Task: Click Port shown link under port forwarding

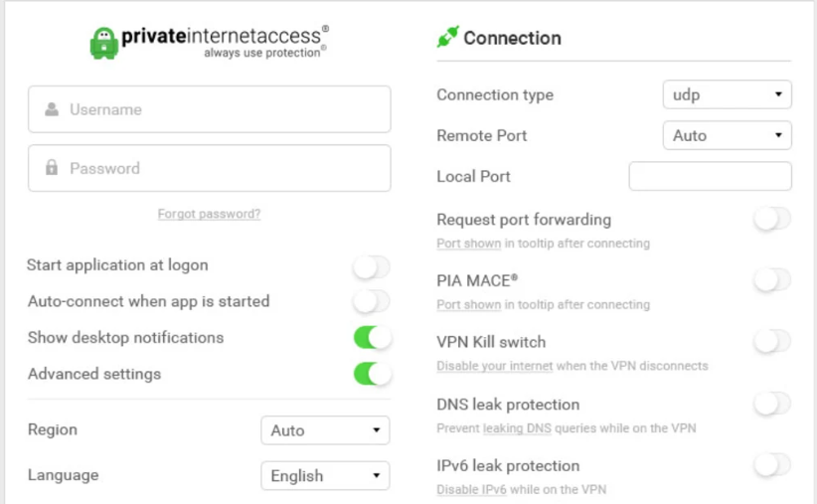Action: pos(468,244)
